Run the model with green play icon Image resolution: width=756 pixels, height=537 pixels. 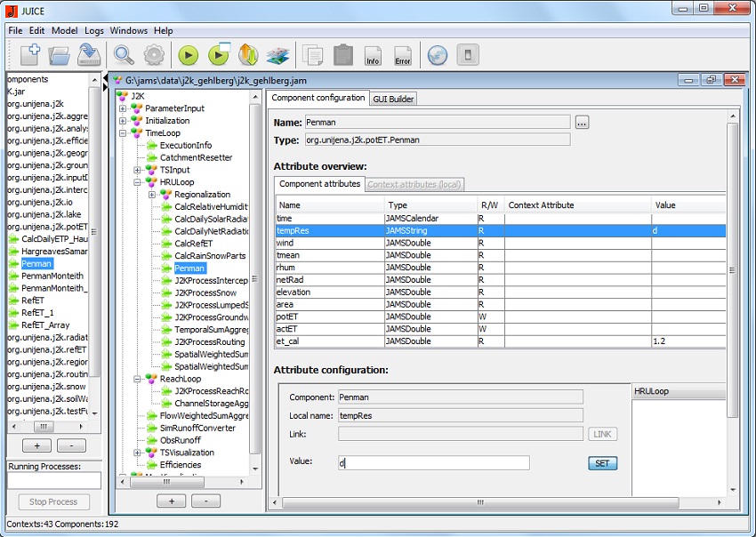pos(188,55)
